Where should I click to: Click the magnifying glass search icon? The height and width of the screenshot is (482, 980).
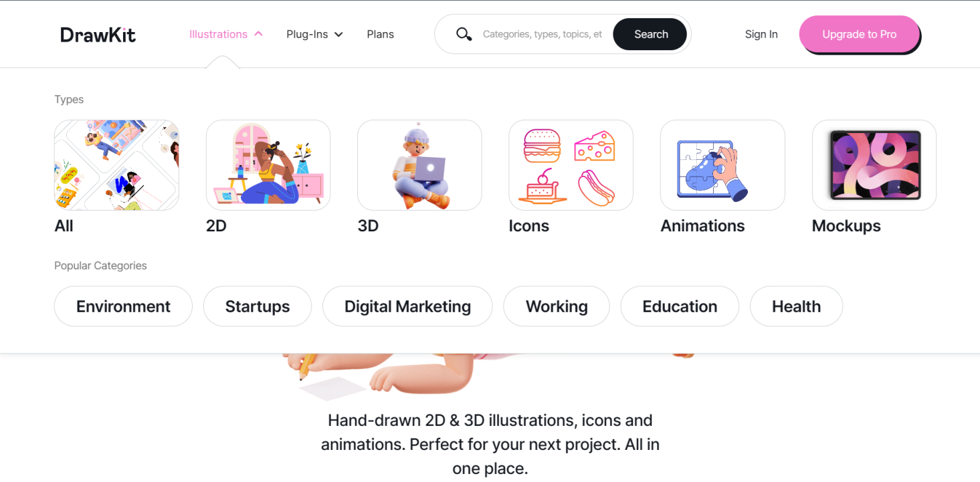click(464, 34)
